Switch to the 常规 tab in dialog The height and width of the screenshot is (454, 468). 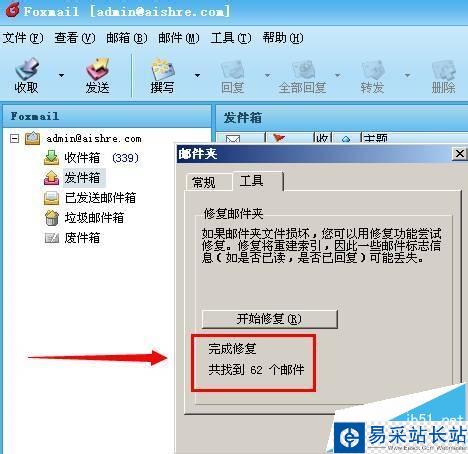204,182
